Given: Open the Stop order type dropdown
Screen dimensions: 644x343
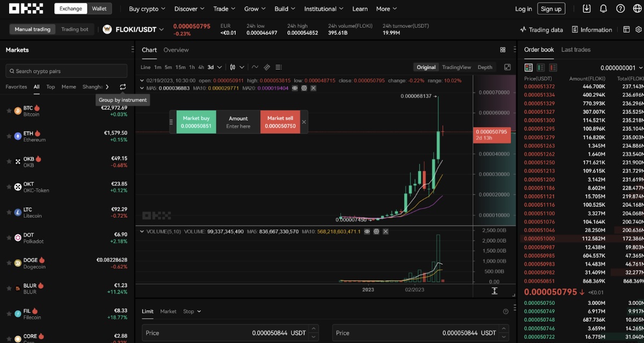Looking at the screenshot, I should 192,311.
